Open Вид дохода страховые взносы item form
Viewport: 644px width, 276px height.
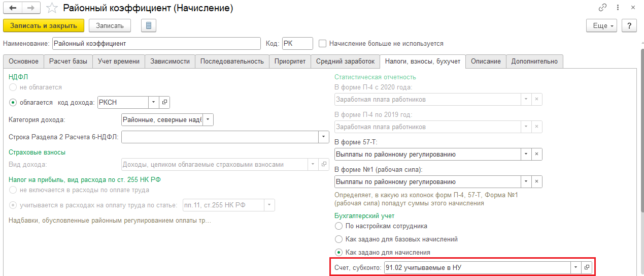[x=325, y=164]
